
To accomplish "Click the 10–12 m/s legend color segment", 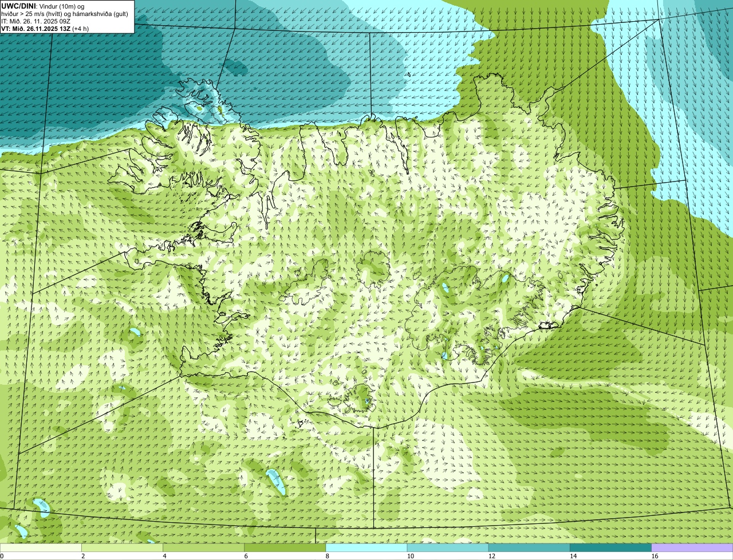I will pyautogui.click(x=448, y=547).
